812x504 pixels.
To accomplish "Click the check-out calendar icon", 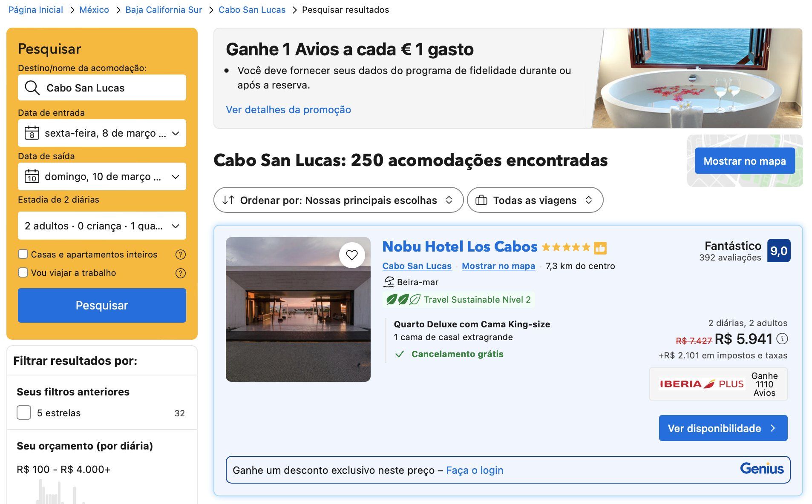I will [32, 176].
